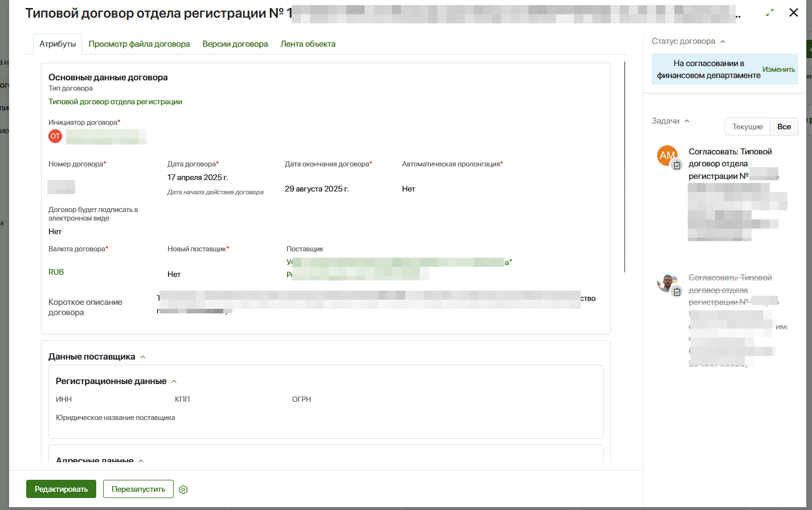Click the Изменить status link
The image size is (812, 510).
coord(778,70)
